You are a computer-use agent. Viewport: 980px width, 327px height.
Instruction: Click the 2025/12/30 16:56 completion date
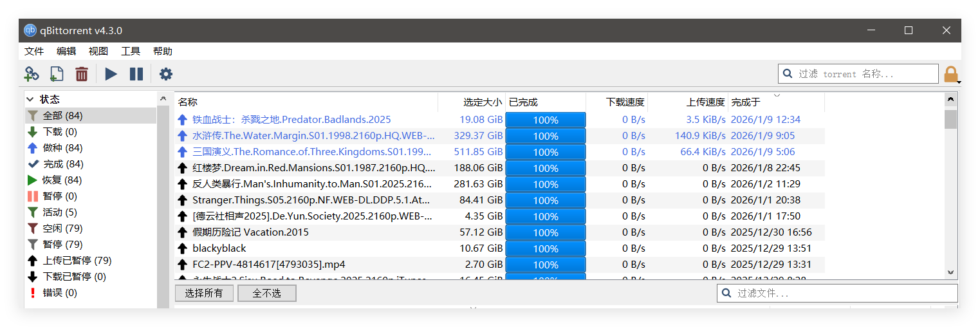coord(771,232)
